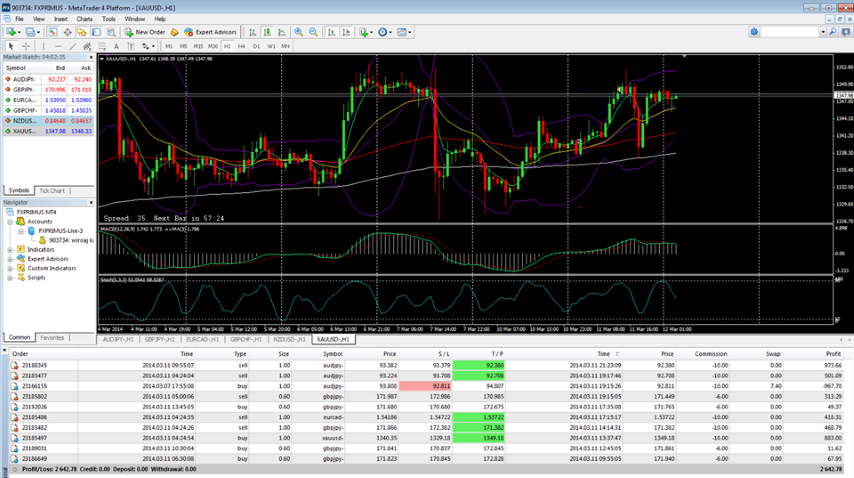Screen dimensions: 854x478
Task: Select the Crosshair tool
Action: tap(26, 46)
